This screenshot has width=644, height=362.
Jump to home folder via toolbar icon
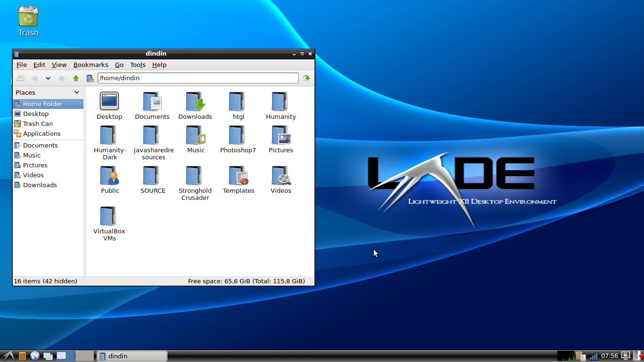pyautogui.click(x=90, y=78)
